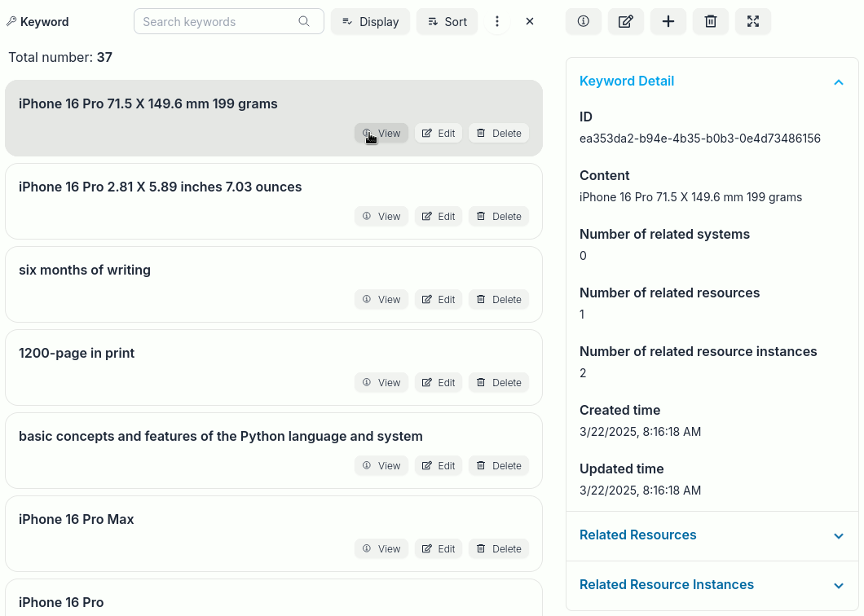Click iPhone 16 Pro 2.81 X 5.89 inches title
Viewport: 864px width, 616px height.
tap(160, 187)
